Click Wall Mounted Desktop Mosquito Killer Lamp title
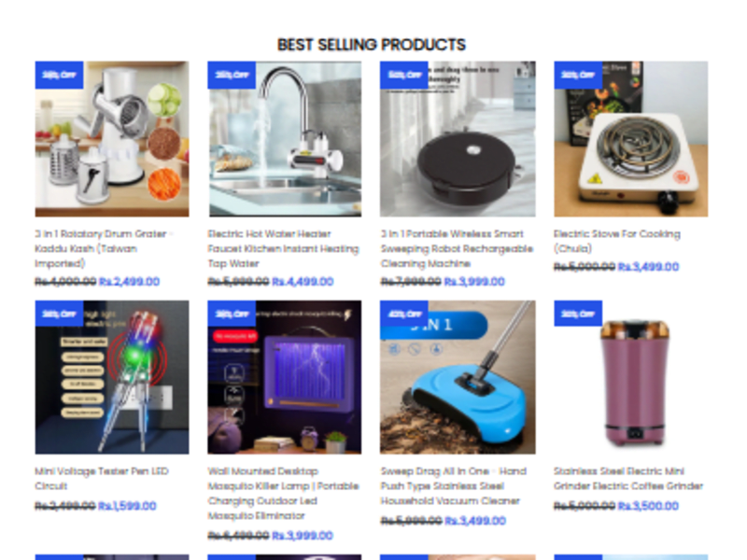This screenshot has height=560, width=747. click(284, 494)
